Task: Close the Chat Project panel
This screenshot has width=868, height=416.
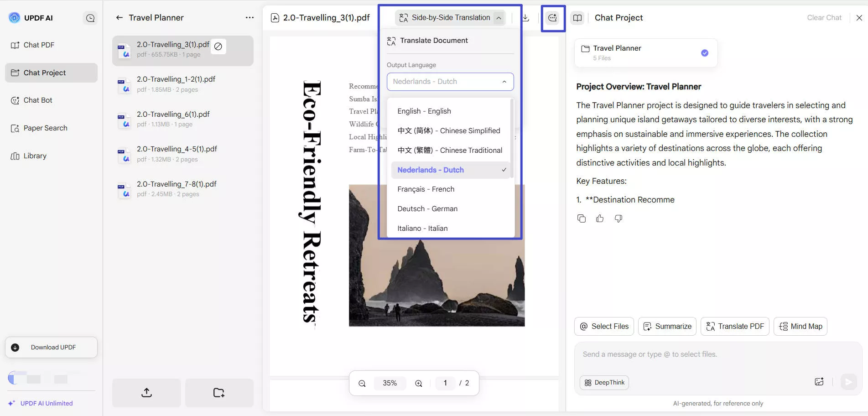Action: click(x=859, y=18)
